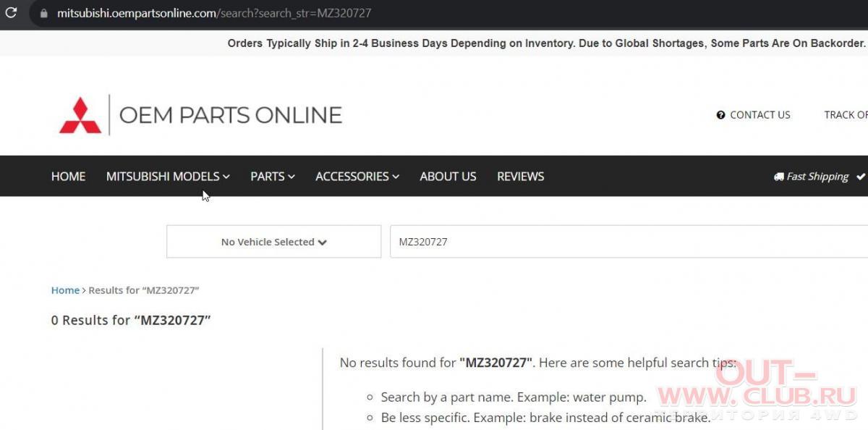Viewport: 868px width, 430px height.
Task: Open the REVIEWS page
Action: (x=521, y=176)
